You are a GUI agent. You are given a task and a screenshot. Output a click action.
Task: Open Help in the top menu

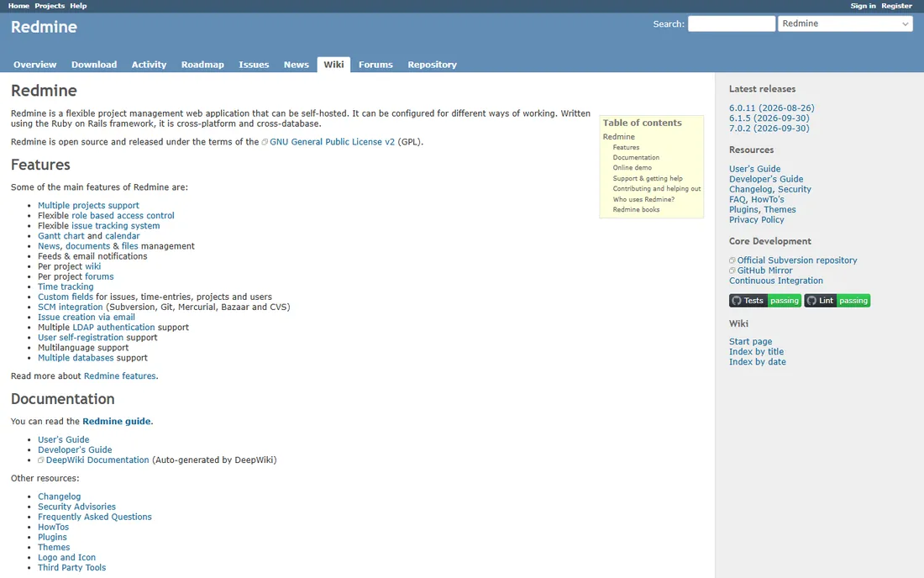[78, 6]
